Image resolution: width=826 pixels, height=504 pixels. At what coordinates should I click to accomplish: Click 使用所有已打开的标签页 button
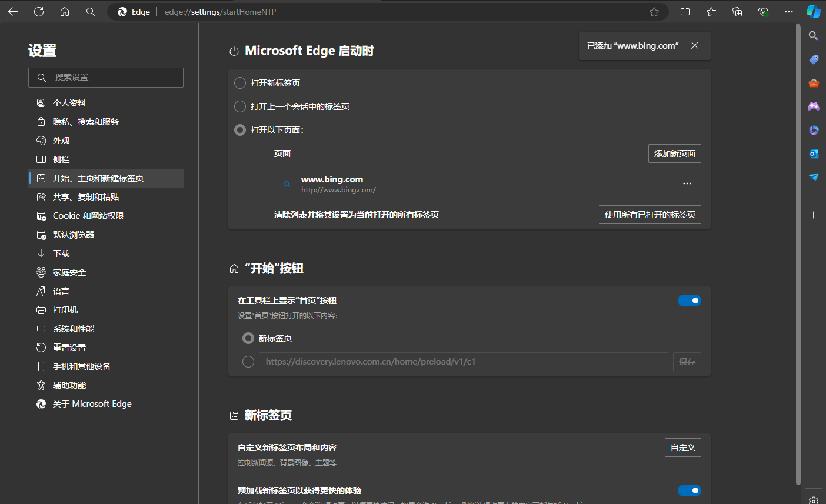tap(650, 215)
